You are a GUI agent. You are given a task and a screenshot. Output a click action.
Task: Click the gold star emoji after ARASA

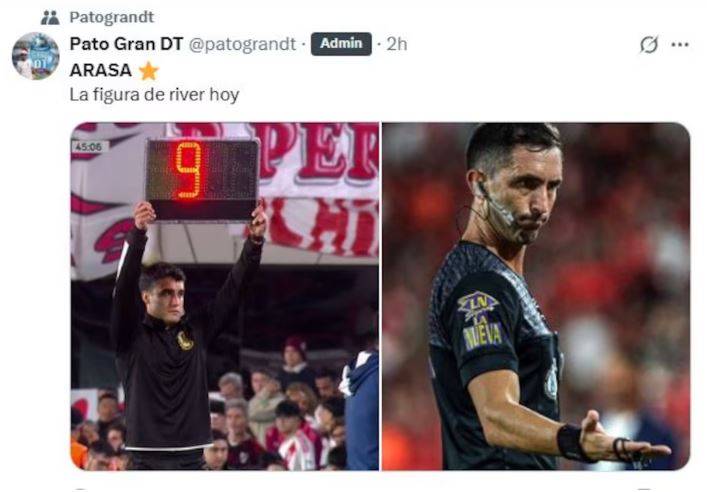[x=149, y=71]
